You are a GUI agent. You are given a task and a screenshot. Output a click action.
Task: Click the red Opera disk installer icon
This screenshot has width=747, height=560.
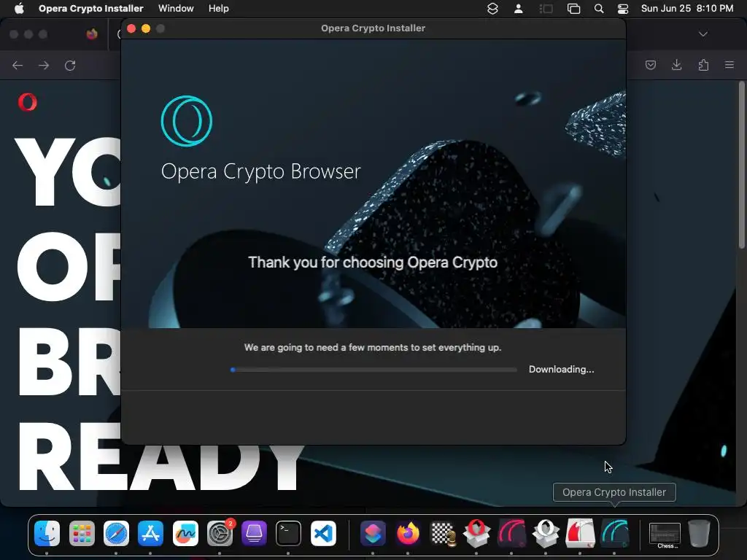click(580, 533)
